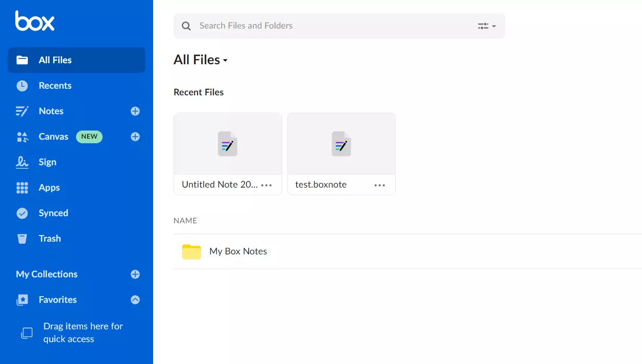Screen dimensions: 642x364
Task: Open the Apps section
Action: pyautogui.click(x=49, y=188)
